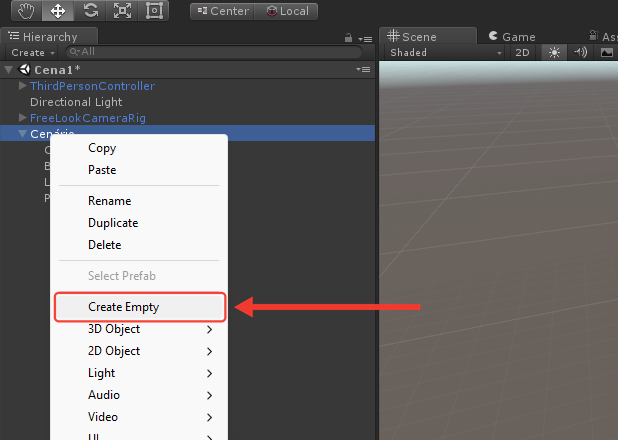
Task: Collapse the Cenário object foldout
Action: pyautogui.click(x=22, y=134)
